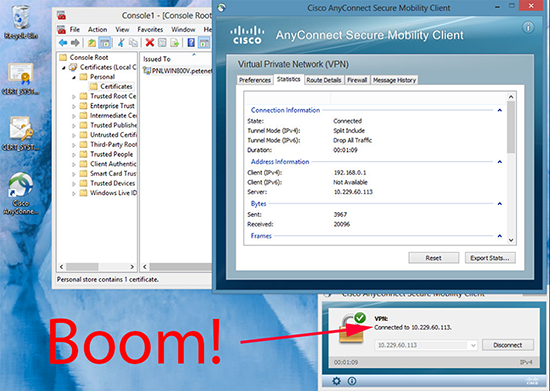550x391 pixels.
Task: Open the Action menu in Console1
Action: pyautogui.click(x=98, y=29)
